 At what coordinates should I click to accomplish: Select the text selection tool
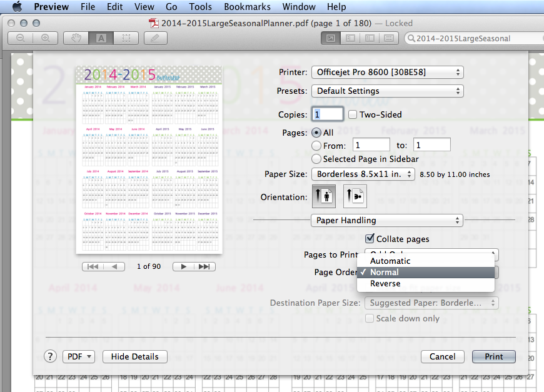pos(101,38)
